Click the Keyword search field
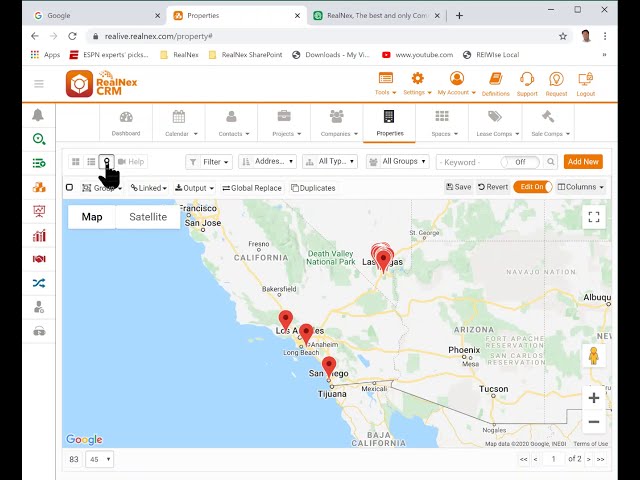Screen dimensions: 640x480 click(469, 162)
